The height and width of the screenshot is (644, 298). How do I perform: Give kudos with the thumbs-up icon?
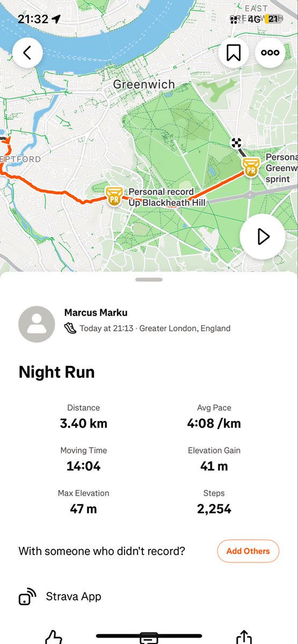pyautogui.click(x=54, y=636)
